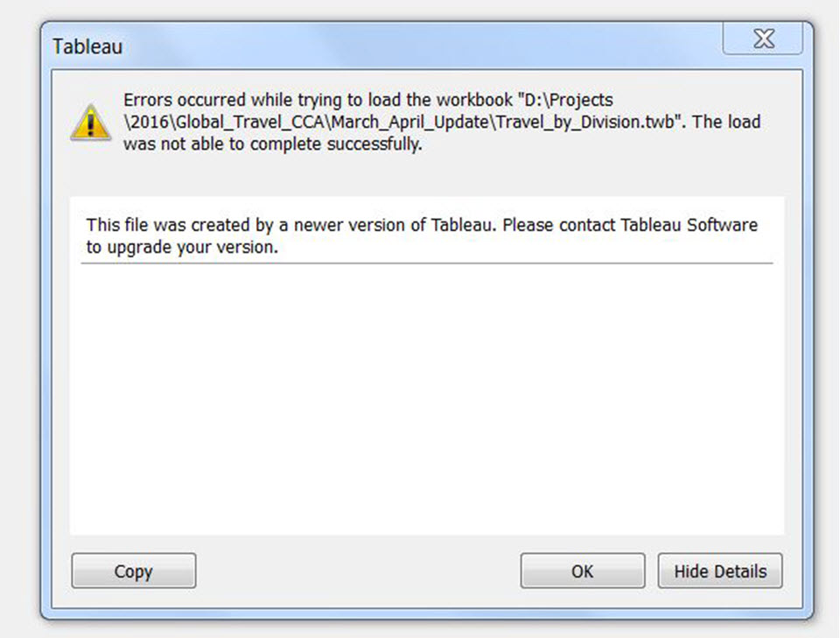Click the separator line below the details message

point(427,263)
